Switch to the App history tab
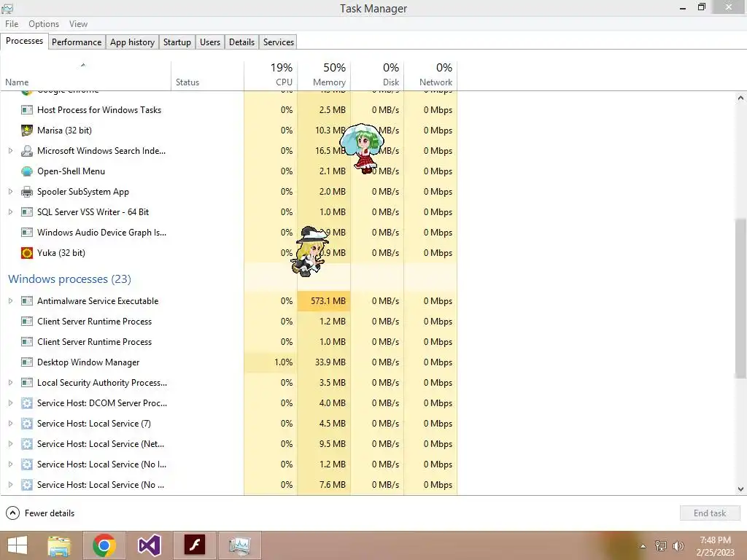This screenshot has width=747, height=560. tap(133, 42)
